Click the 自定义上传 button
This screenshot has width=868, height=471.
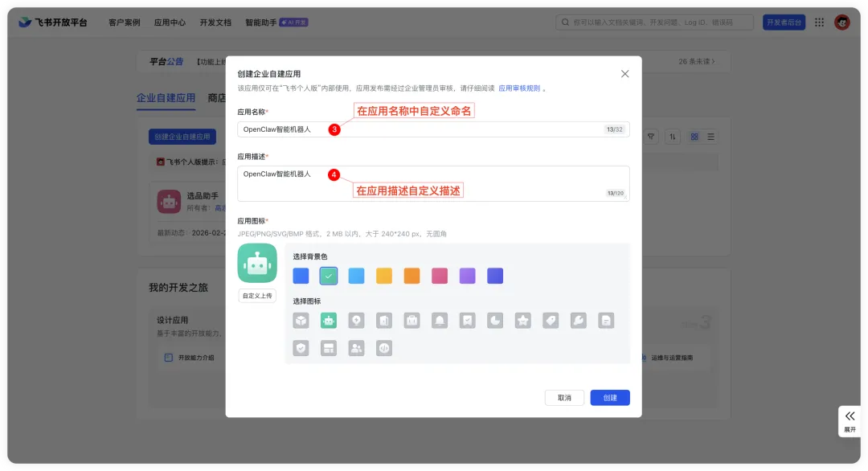pyautogui.click(x=257, y=296)
